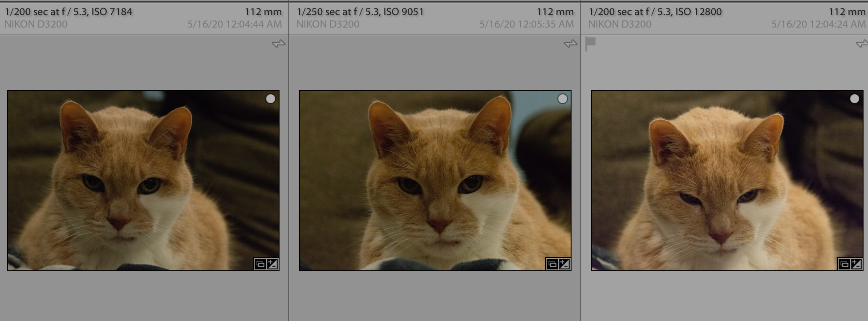868x321 pixels.
Task: Toggle the Quick Collection circle on the ISO 7184 photo
Action: pos(270,99)
